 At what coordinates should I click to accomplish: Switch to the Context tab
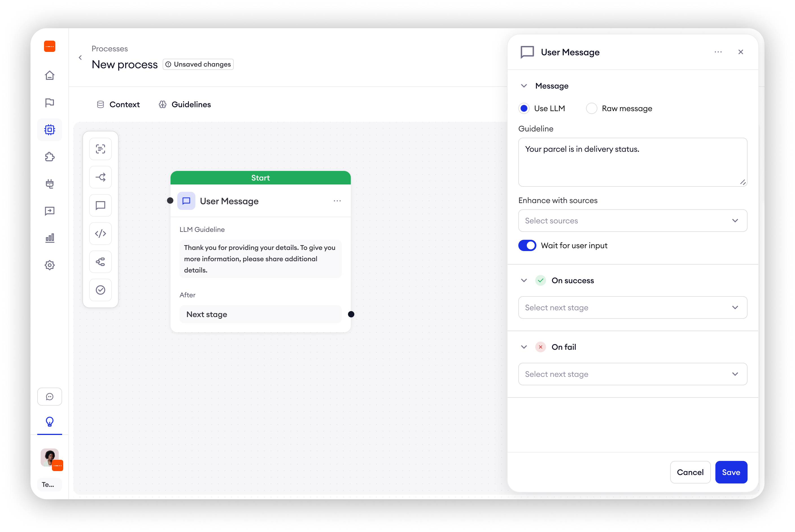(x=118, y=104)
